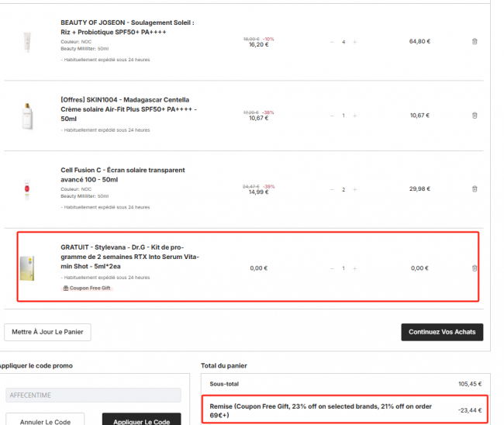Viewport: 504px width, 425px height.
Task: Open Dr.G Vitamin Shot kit thumbnail
Action: [x=27, y=268]
